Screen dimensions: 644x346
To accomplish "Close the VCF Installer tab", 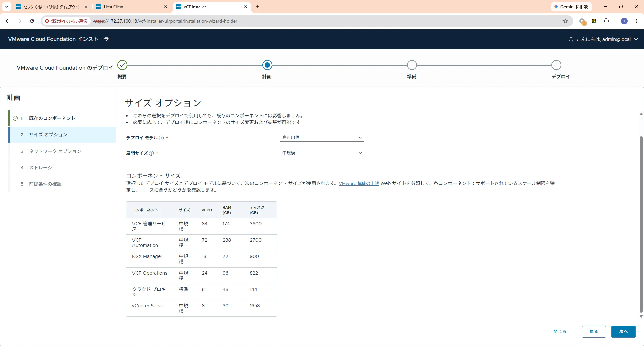I will [246, 7].
